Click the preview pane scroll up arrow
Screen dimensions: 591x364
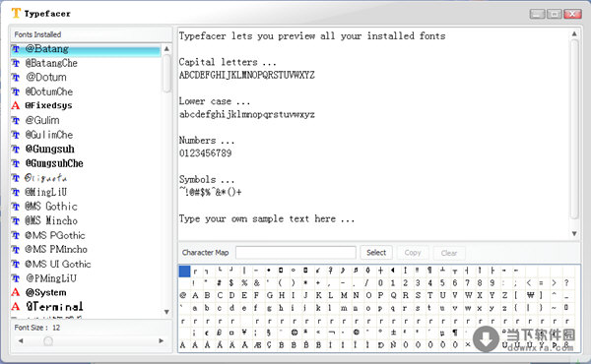click(574, 33)
